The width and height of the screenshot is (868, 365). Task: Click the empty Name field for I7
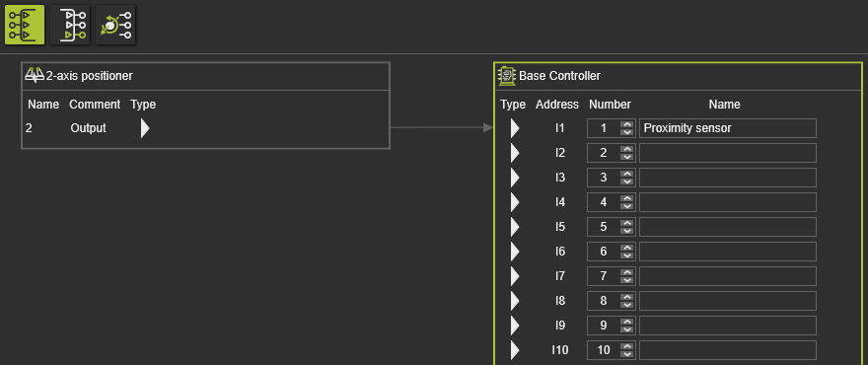[727, 276]
